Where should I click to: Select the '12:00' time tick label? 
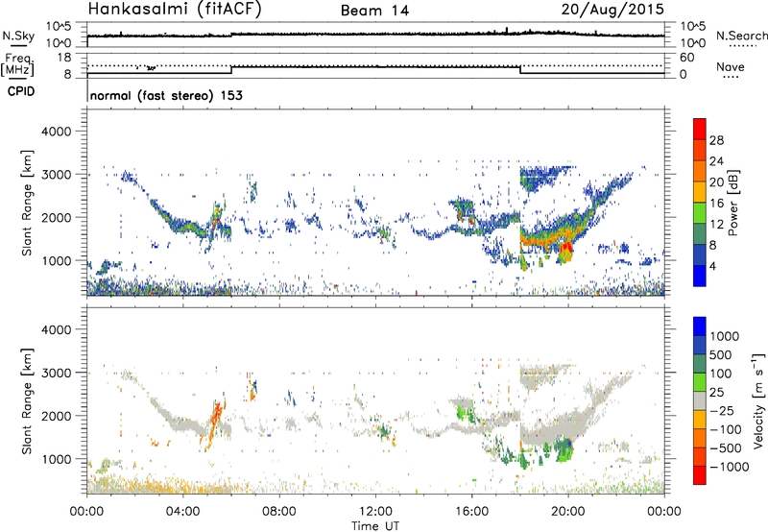[x=375, y=512]
